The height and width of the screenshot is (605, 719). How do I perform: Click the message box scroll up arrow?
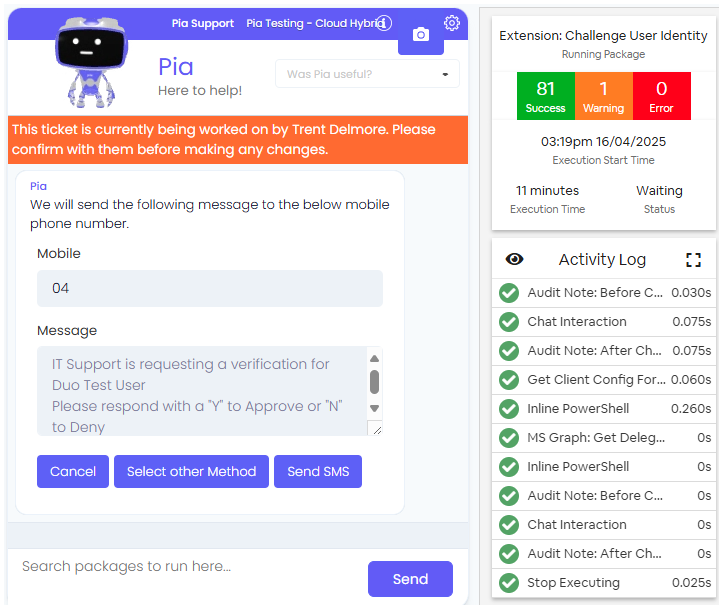click(x=374, y=358)
